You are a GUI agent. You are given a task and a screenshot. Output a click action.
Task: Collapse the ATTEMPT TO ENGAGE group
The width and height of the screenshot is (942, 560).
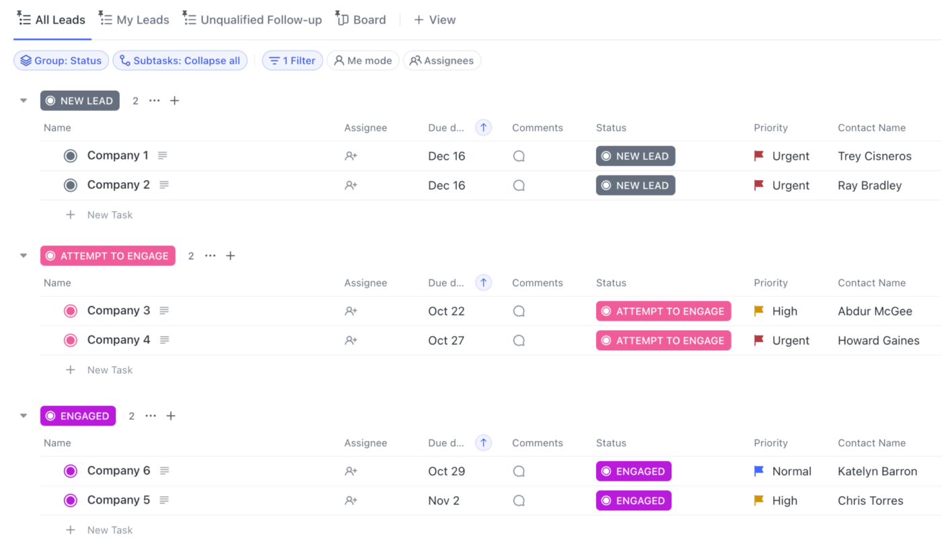click(24, 255)
